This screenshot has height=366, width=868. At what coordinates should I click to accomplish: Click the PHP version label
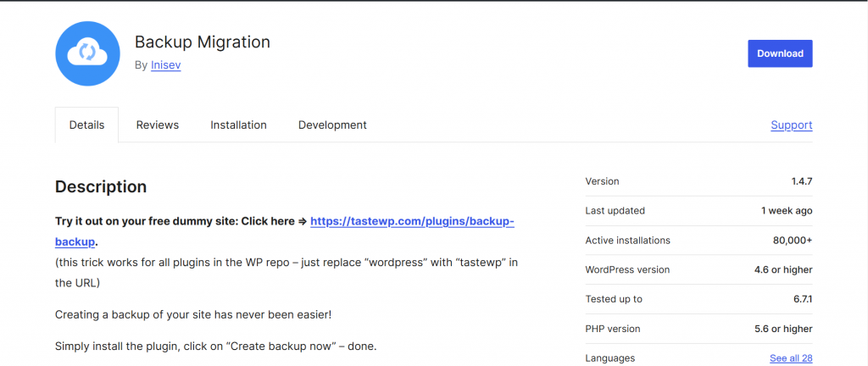click(612, 329)
